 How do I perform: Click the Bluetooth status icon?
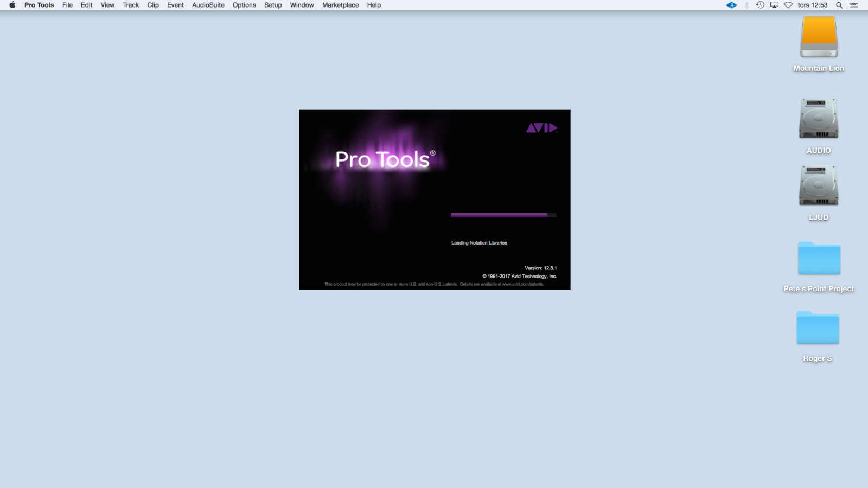[x=746, y=5]
